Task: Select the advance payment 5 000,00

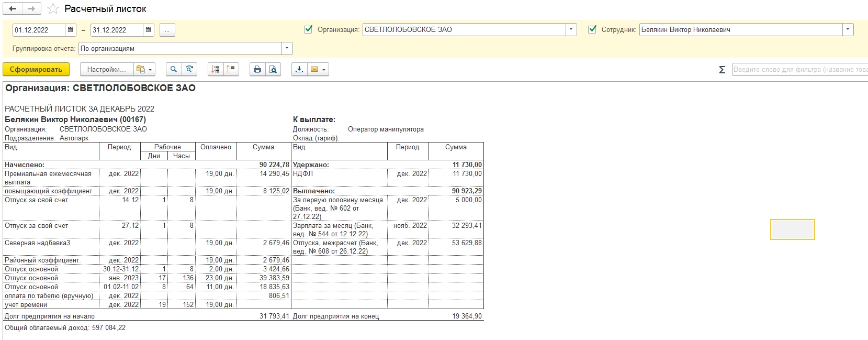Action: point(469,200)
